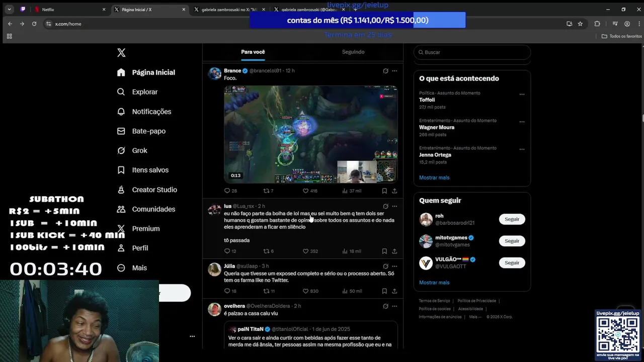Screen dimensions: 644x362
Task: Like Brance's post with 416 likes
Action: pos(310,191)
